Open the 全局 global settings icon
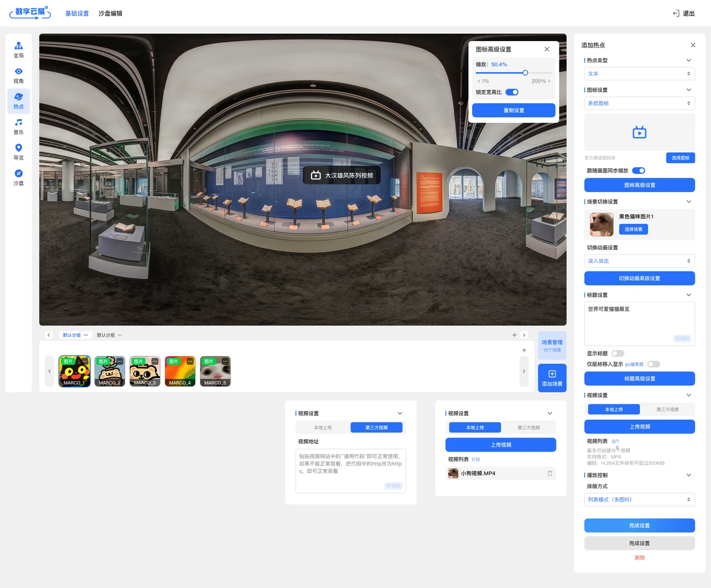Screen dimensions: 711x588 pos(18,49)
